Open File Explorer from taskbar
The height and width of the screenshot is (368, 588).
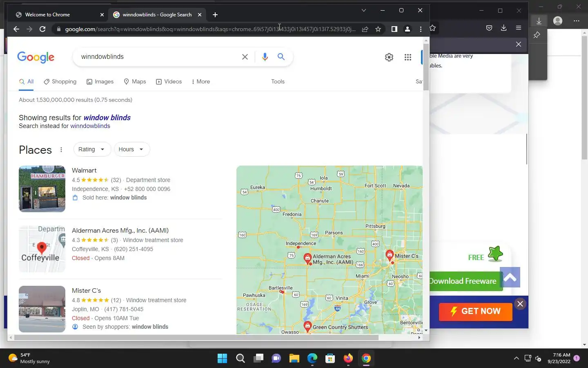[x=294, y=359]
